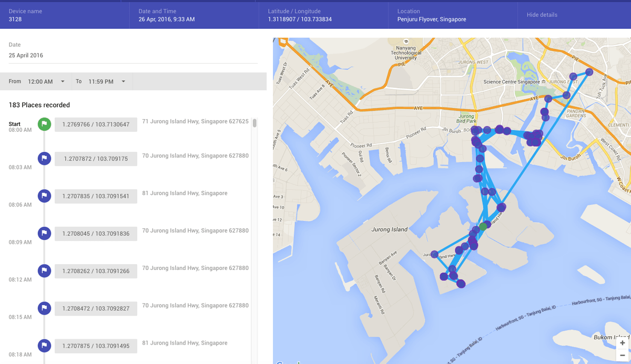Select coordinates 1.2707875 / 103.7091495
The height and width of the screenshot is (364, 631).
(96, 346)
